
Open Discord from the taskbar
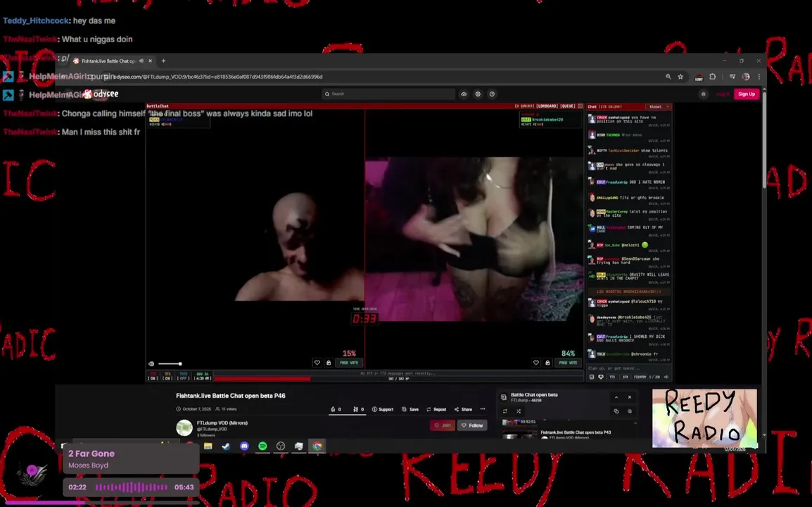pos(244,446)
